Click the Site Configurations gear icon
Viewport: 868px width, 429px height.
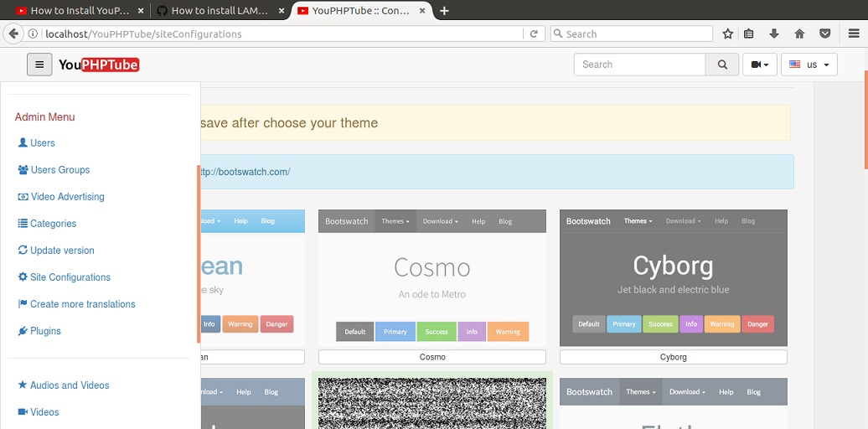[23, 277]
